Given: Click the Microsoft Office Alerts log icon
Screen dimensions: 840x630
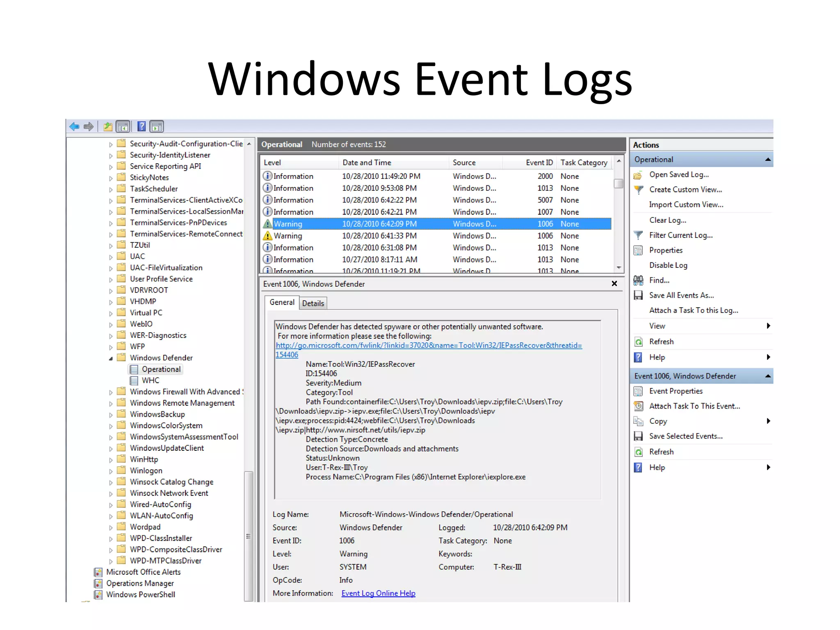Looking at the screenshot, I should (98, 572).
